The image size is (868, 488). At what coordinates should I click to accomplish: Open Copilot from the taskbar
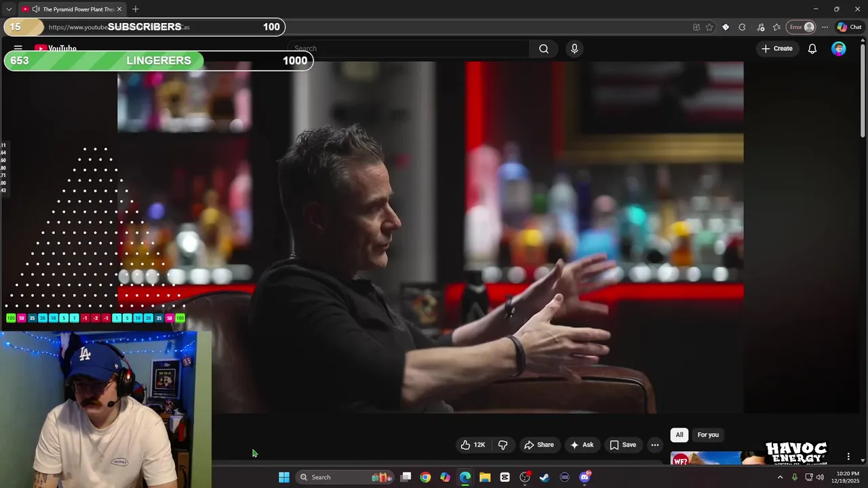pos(445,477)
